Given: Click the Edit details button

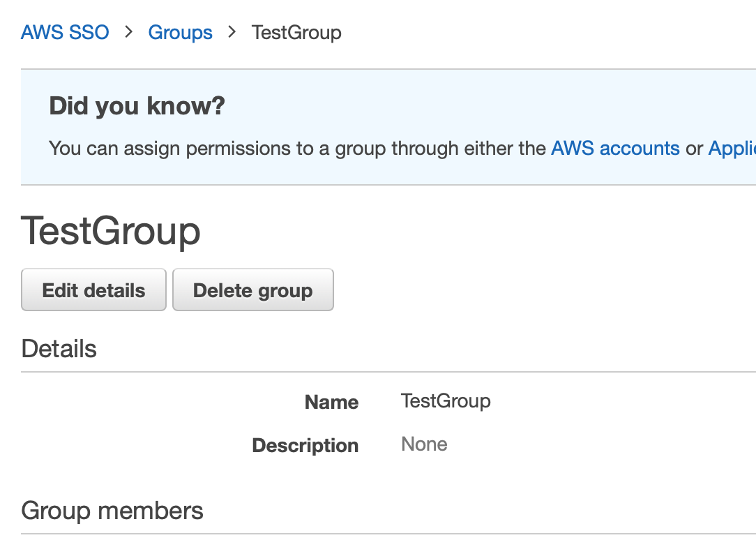Looking at the screenshot, I should pyautogui.click(x=93, y=290).
